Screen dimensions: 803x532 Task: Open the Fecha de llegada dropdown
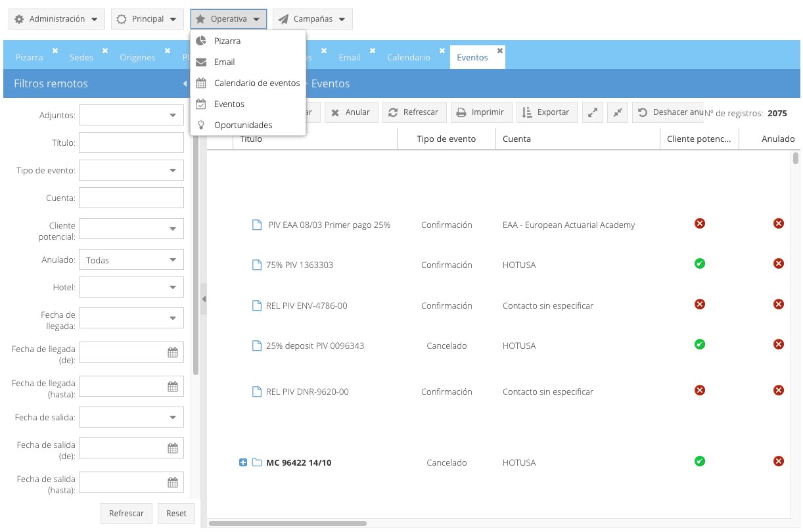173,318
